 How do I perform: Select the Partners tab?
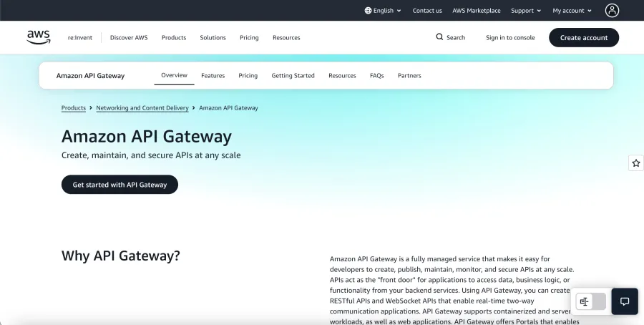[x=409, y=76]
